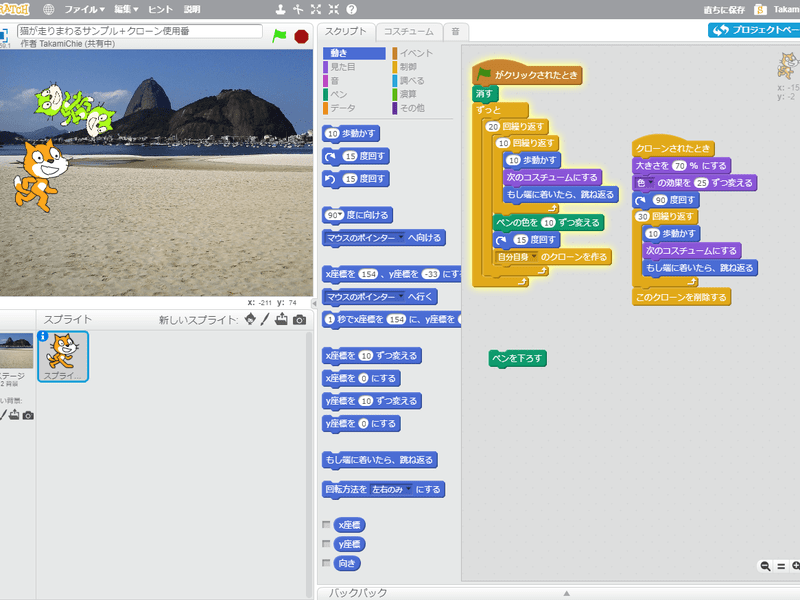Switch to the コスチューム tab
The image size is (800, 600).
coord(408,33)
